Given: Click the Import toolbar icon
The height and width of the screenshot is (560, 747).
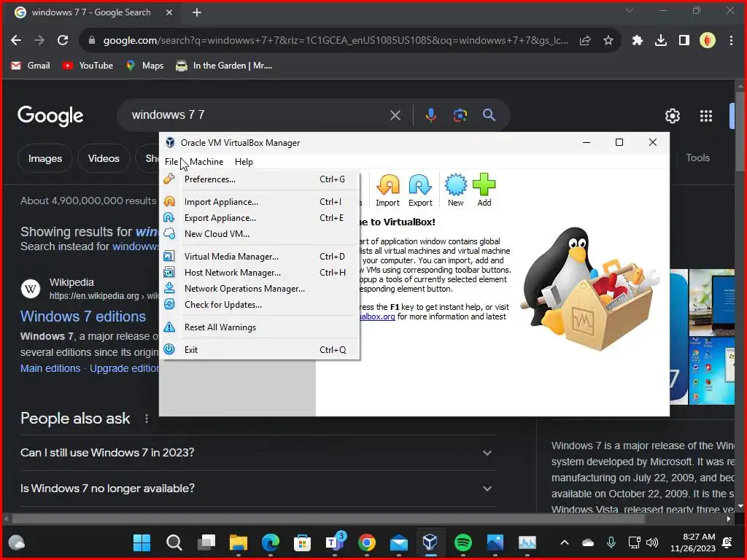Looking at the screenshot, I should (388, 190).
